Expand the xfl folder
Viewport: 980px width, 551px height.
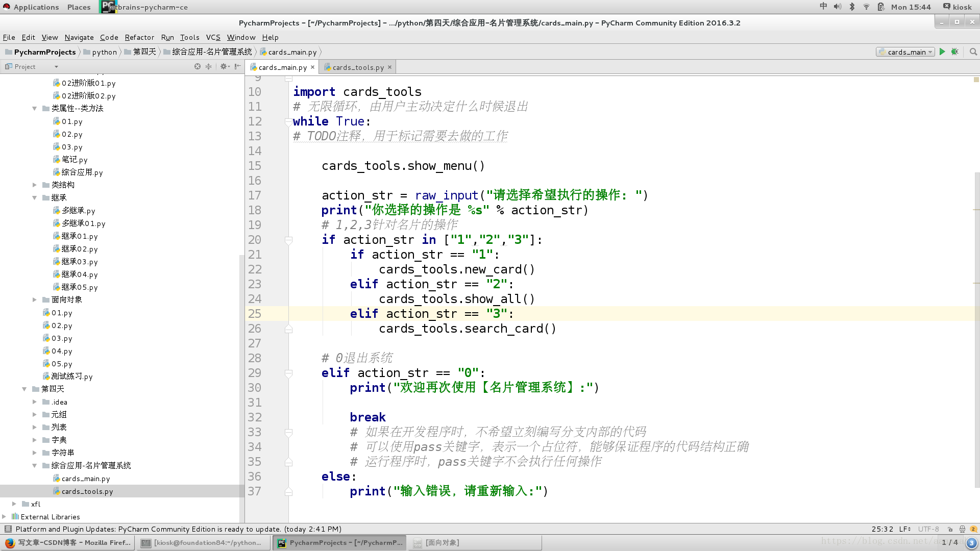(14, 504)
